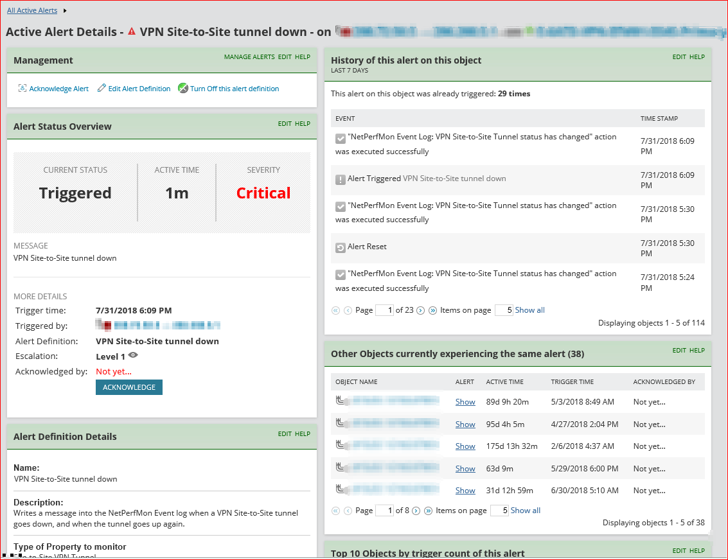Click Show all in Other Objects pager
This screenshot has height=560, width=728.
coord(526,511)
